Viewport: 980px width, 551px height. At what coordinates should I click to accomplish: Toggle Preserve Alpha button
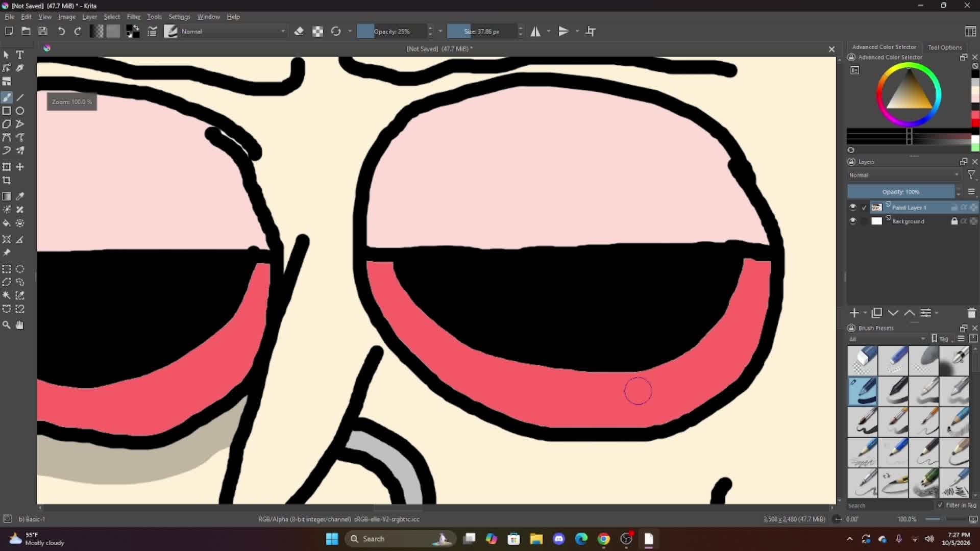(x=317, y=31)
